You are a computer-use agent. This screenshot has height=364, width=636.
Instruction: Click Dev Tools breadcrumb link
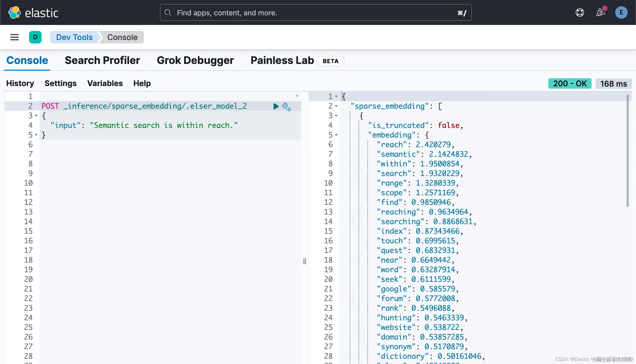[x=74, y=37]
